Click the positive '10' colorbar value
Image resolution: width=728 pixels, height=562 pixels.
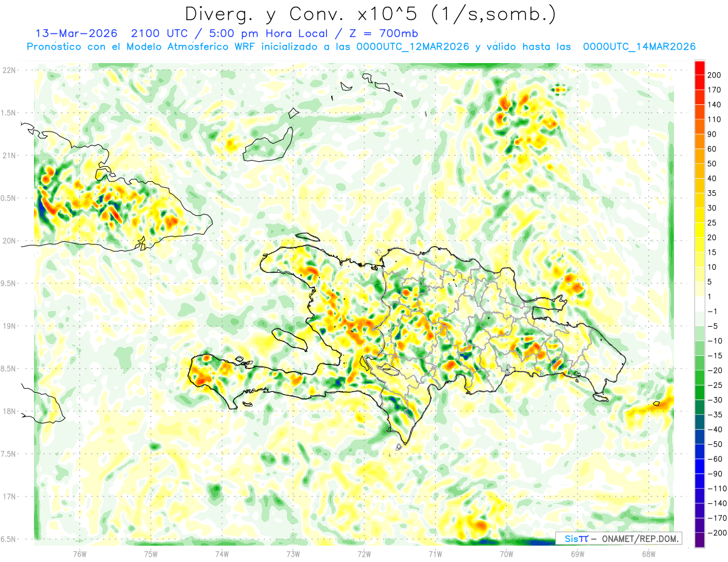click(x=712, y=267)
